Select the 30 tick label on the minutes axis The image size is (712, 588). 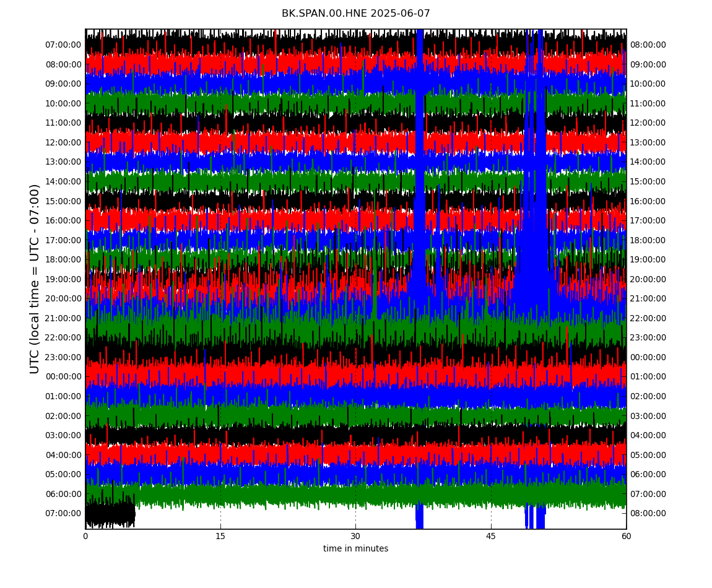tap(355, 536)
